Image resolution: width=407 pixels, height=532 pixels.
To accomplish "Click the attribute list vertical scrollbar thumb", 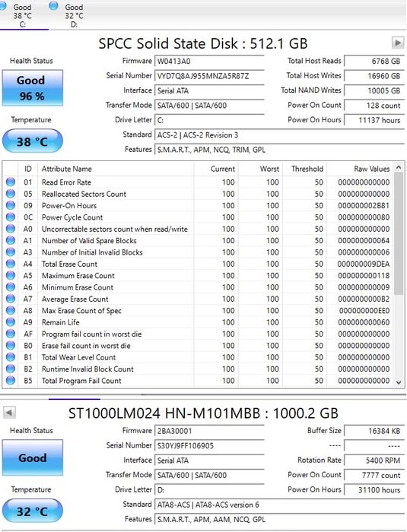I will tap(399, 233).
